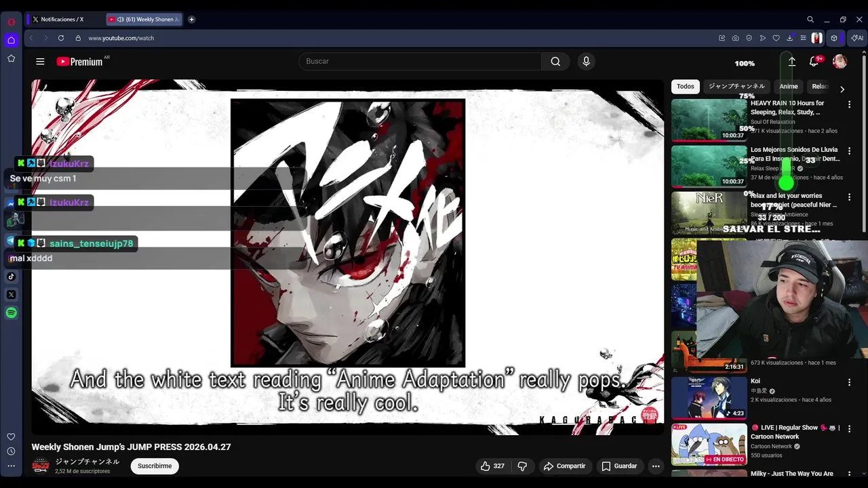The height and width of the screenshot is (488, 868).
Task: Switch to Weekly Shonen Jump YouTube tab
Action: (144, 20)
